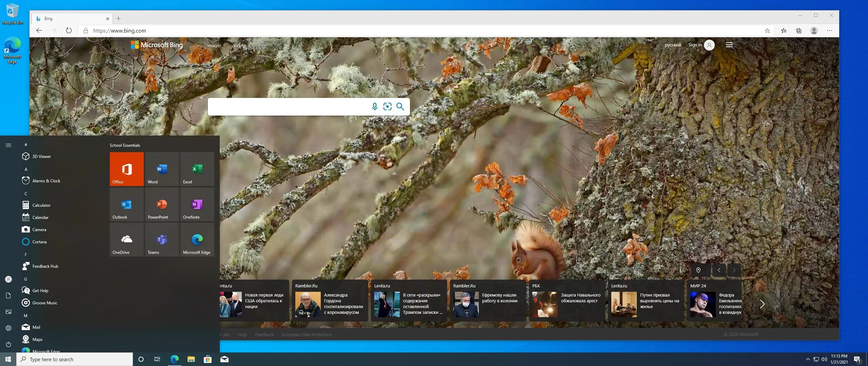Click European Data Protection link
The image size is (868, 366).
307,334
